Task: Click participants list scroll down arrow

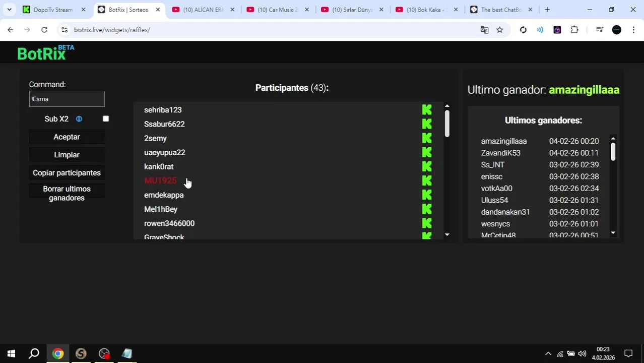Action: point(447,235)
